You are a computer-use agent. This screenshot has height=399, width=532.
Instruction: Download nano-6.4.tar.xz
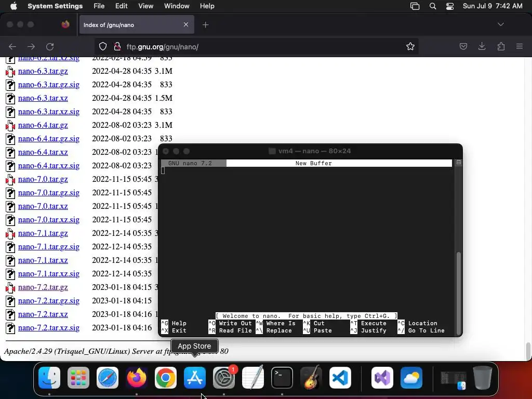click(43, 152)
